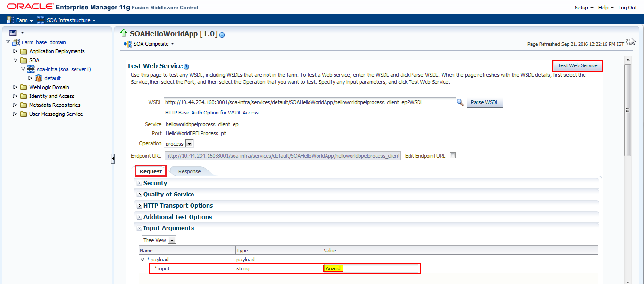Enable the Edit Endpoint URL checkbox
This screenshot has width=644, height=284.
pos(452,155)
